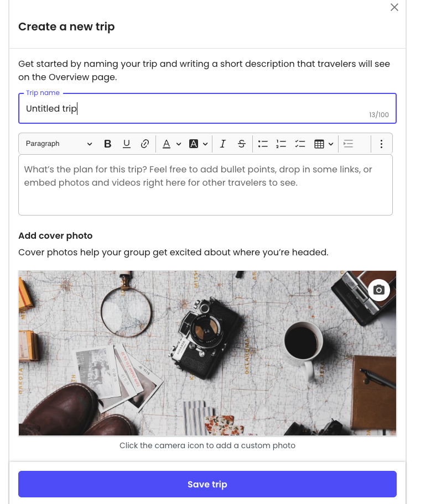Close the Create a new trip dialog
The image size is (426, 504).
point(394,7)
